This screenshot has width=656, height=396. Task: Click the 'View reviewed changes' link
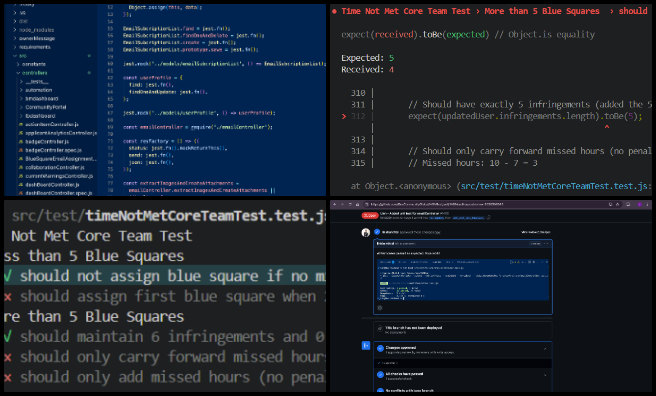pos(536,232)
